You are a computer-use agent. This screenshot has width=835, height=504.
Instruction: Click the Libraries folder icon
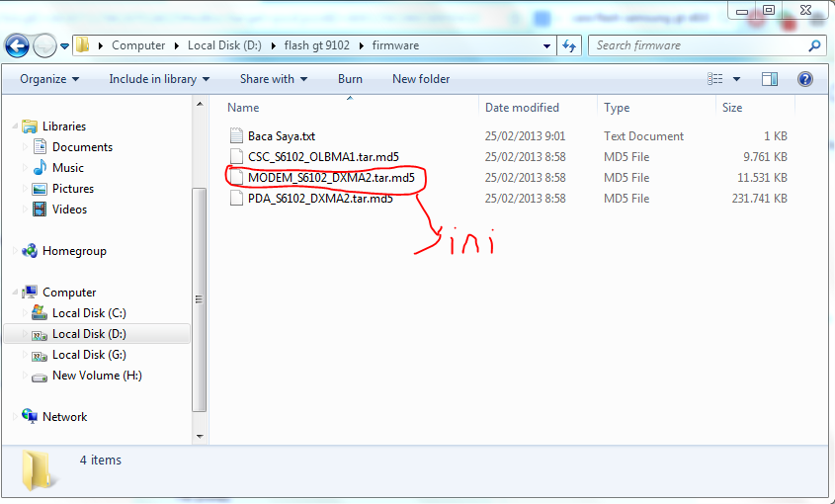pyautogui.click(x=30, y=126)
